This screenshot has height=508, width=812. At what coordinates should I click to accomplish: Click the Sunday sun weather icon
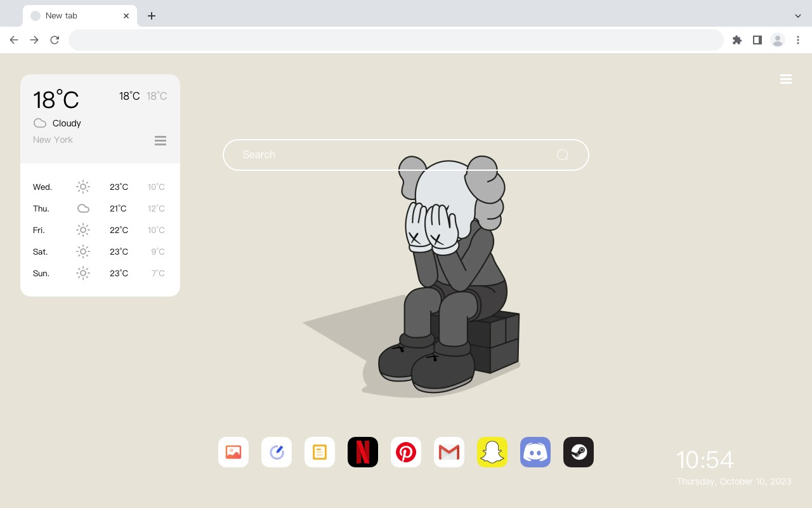tap(83, 273)
